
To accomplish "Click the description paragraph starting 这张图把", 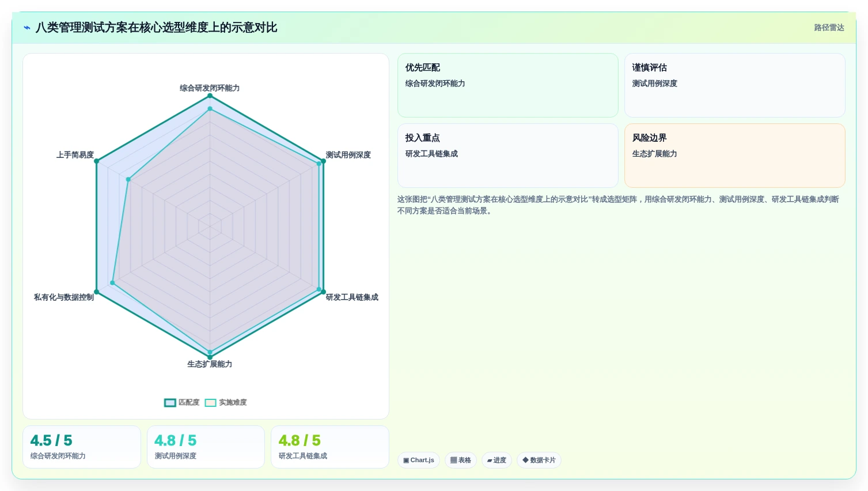I will 618,205.
